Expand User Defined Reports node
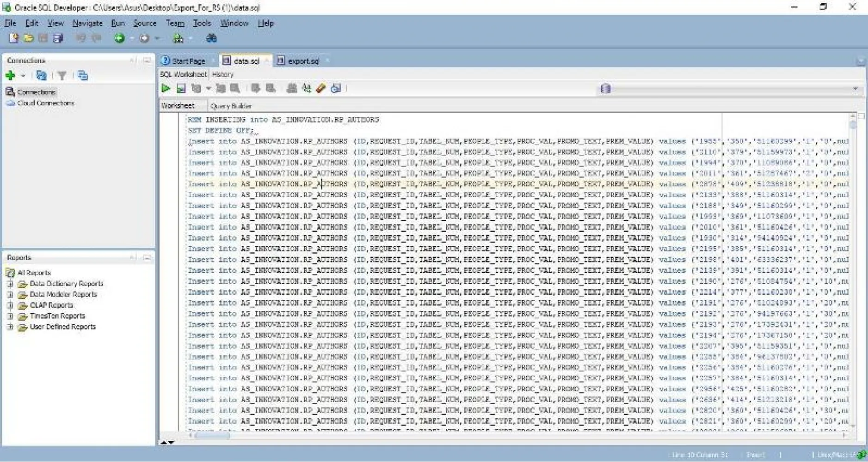Screen dimensions: 868x462 (x=10, y=327)
